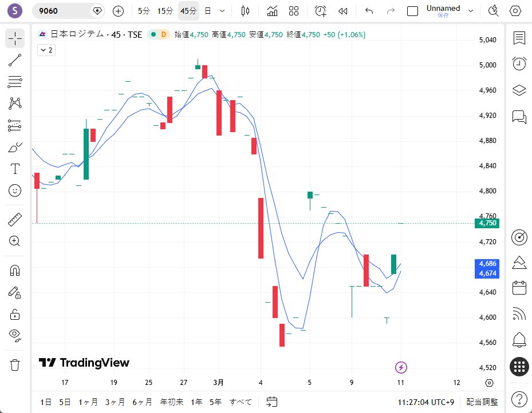Open the mountain-shaped panel icon
This screenshot has height=413, width=532.
pos(519,263)
